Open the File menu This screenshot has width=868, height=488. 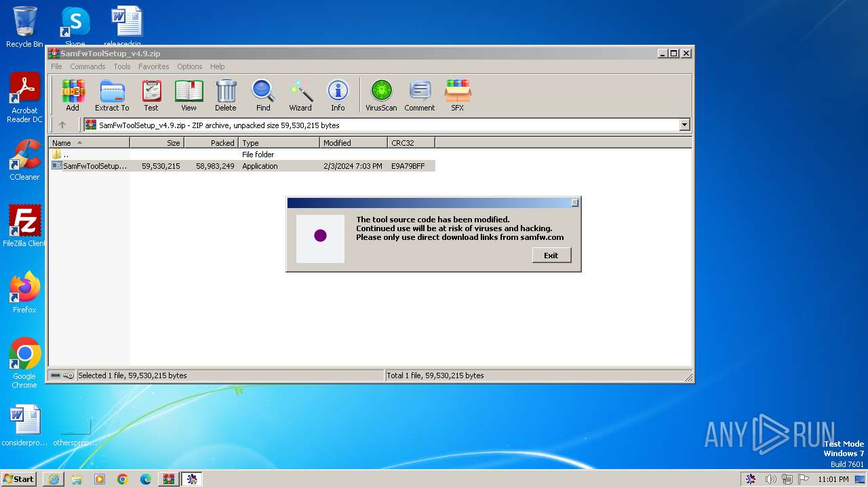click(56, 66)
